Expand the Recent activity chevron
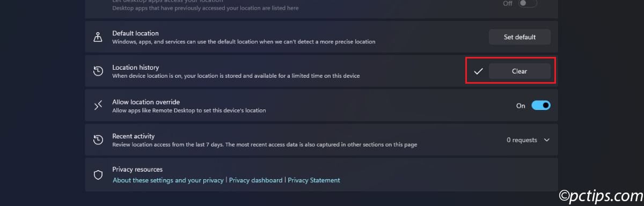Viewport: 644px width, 206px height. point(547,140)
